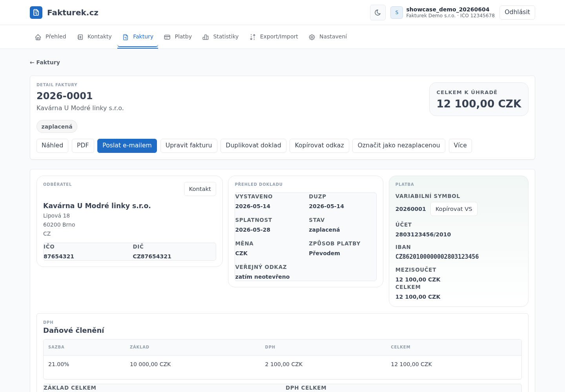
Task: Click the Přehled home icon
Action: pyautogui.click(x=38, y=37)
